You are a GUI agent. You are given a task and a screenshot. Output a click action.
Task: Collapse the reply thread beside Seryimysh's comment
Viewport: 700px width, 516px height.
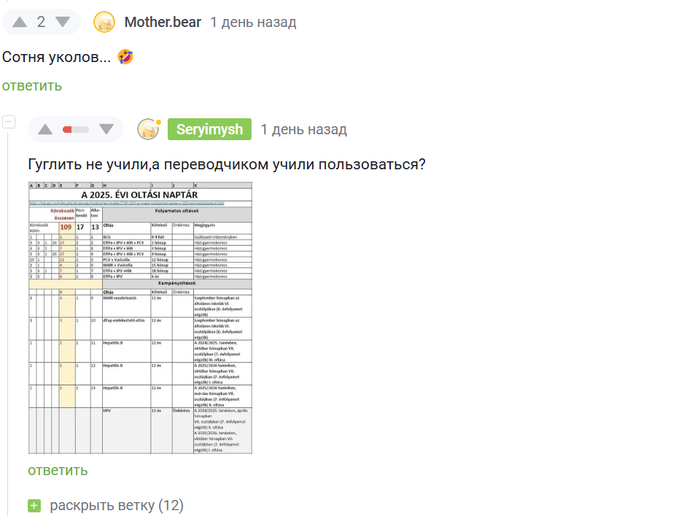coord(9,123)
